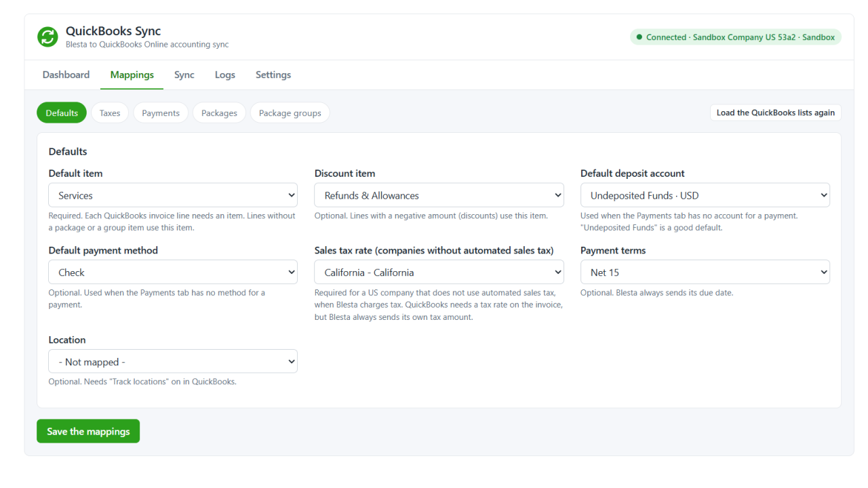Open the Payments sub-tab
This screenshot has width=868, height=488.
point(161,113)
